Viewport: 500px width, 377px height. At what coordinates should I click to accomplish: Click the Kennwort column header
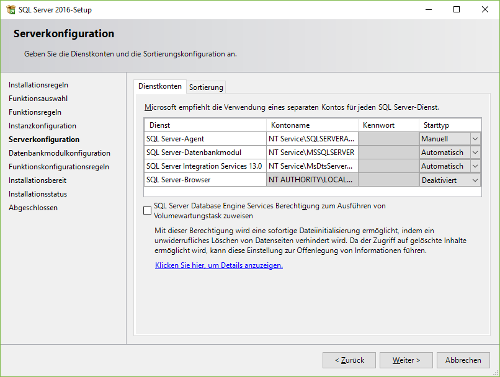[x=389, y=125]
